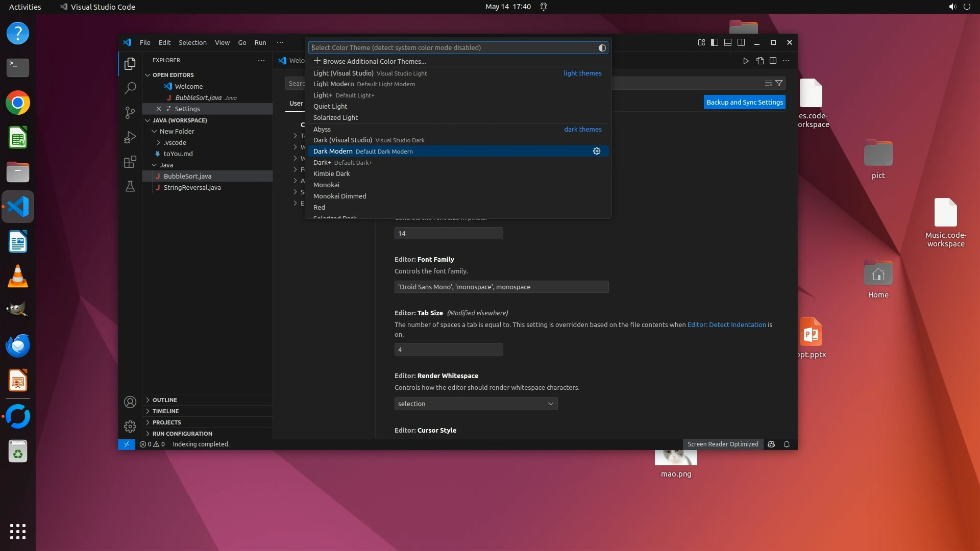Toggle the bottom panel layout icon

(728, 42)
